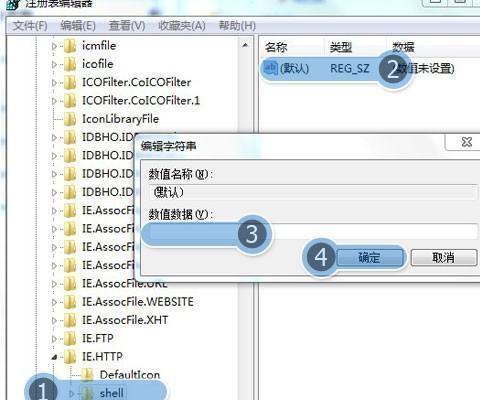Select the DefaultIcon subkey
Image resolution: width=480 pixels, height=400 pixels.
tap(130, 375)
